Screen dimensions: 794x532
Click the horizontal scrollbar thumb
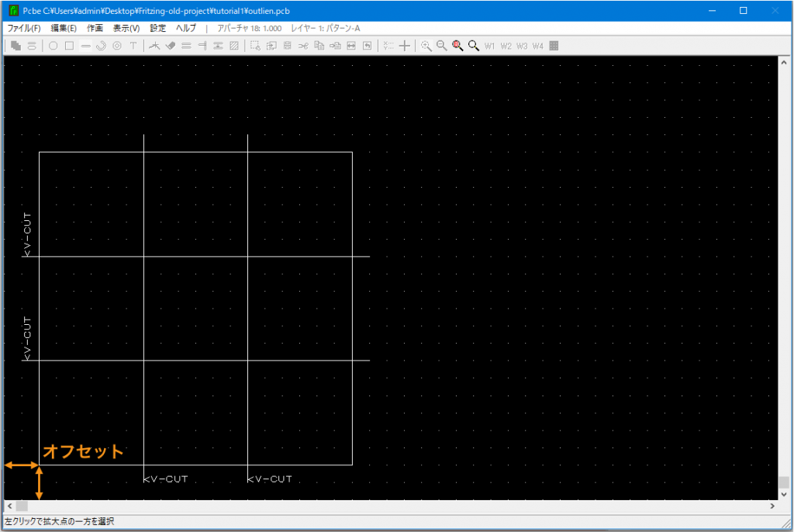tap(22, 506)
